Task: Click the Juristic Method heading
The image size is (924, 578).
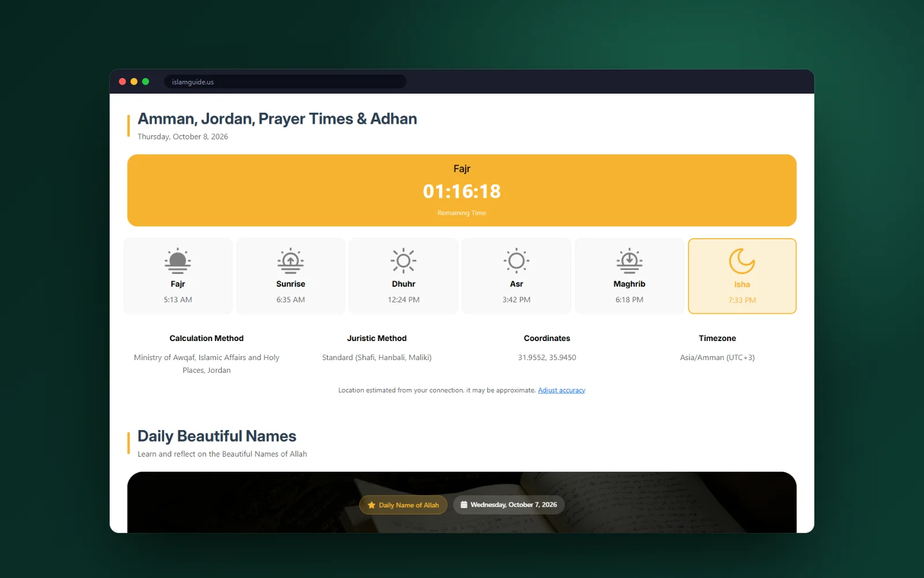Action: point(377,338)
